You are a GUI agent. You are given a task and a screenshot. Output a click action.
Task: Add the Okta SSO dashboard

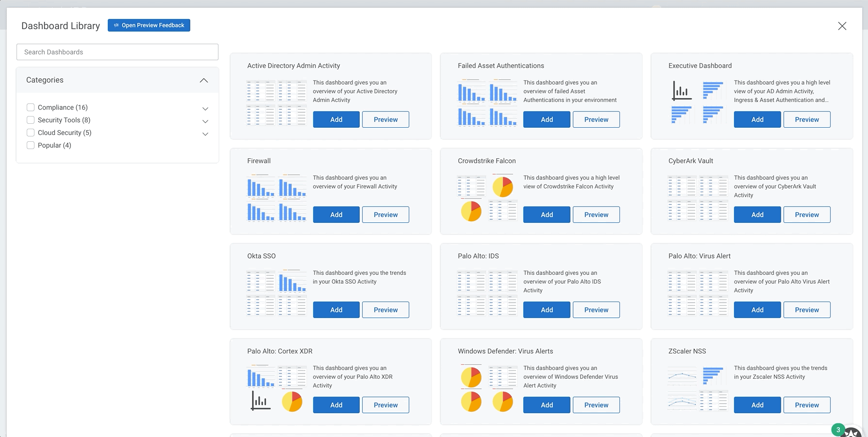[336, 310]
